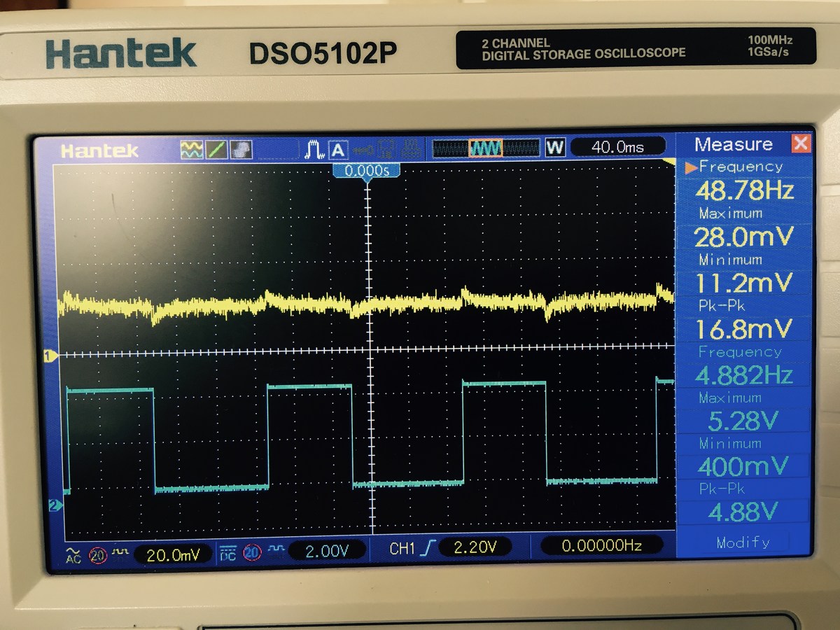The height and width of the screenshot is (630, 840).
Task: Click the CH2 Minimum measurement label
Action: 729,443
